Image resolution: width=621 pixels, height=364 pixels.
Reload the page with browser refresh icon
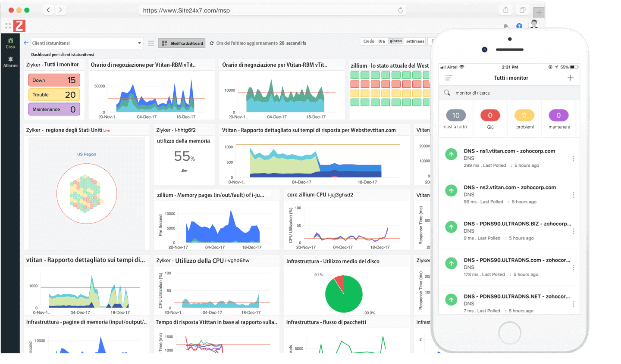point(400,10)
